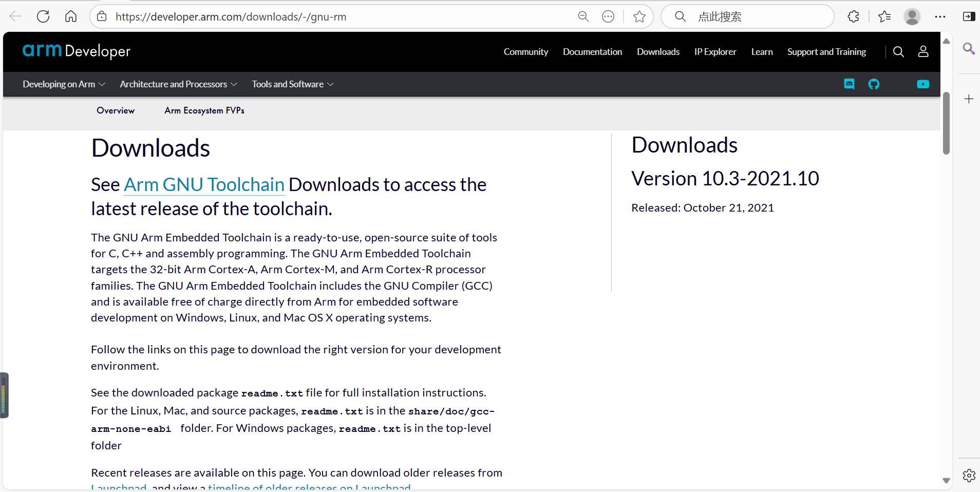This screenshot has height=492, width=980.
Task: Expand Tools and Software menu
Action: (x=293, y=84)
